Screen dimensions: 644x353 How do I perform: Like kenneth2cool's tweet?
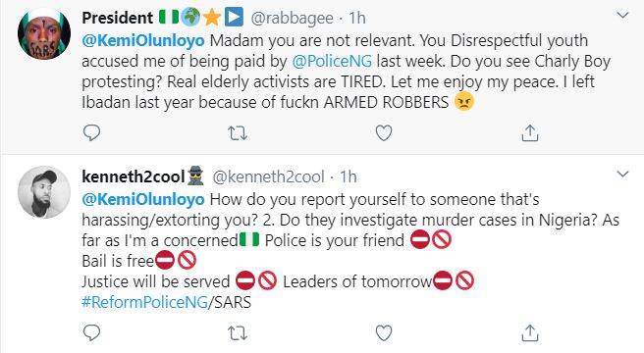[x=384, y=333]
